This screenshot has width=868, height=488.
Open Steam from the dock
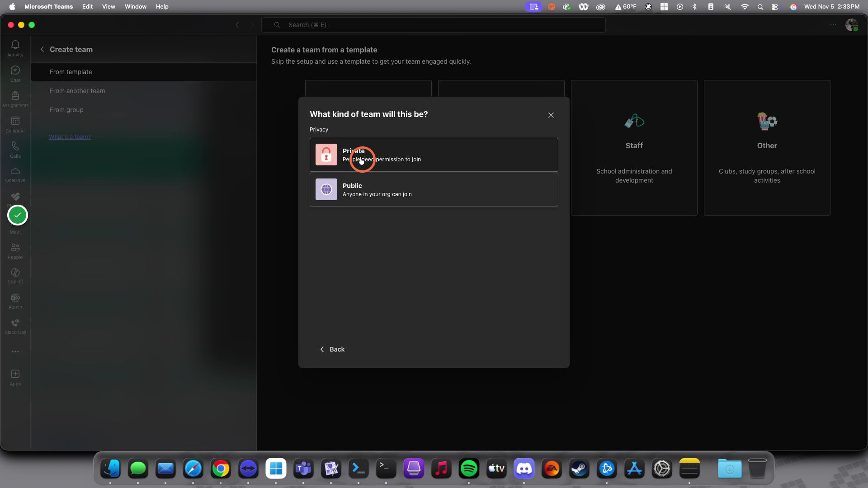[579, 469]
